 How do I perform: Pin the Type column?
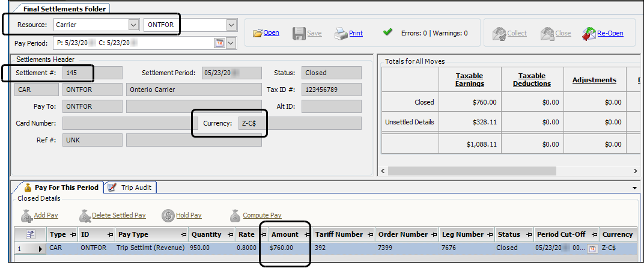(73, 235)
